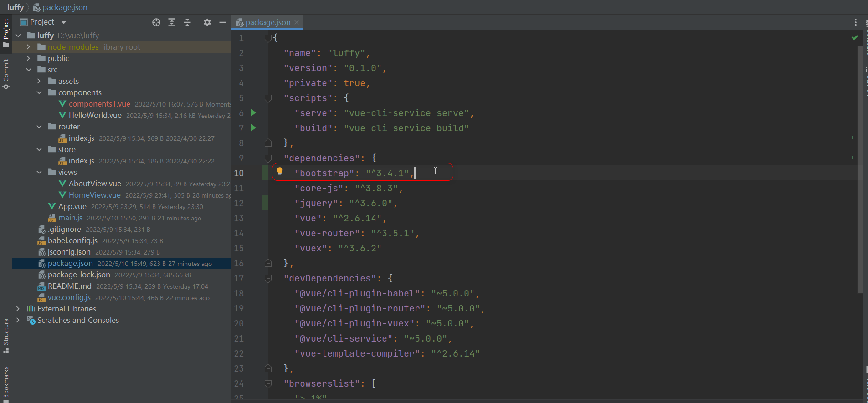
Task: Collapse the views folder
Action: pos(39,172)
